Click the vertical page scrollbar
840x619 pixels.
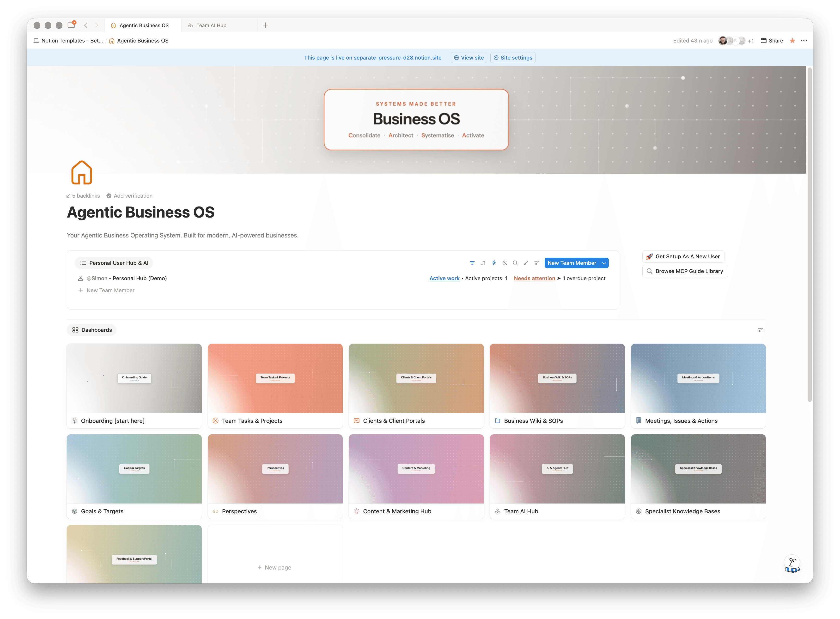point(809,235)
